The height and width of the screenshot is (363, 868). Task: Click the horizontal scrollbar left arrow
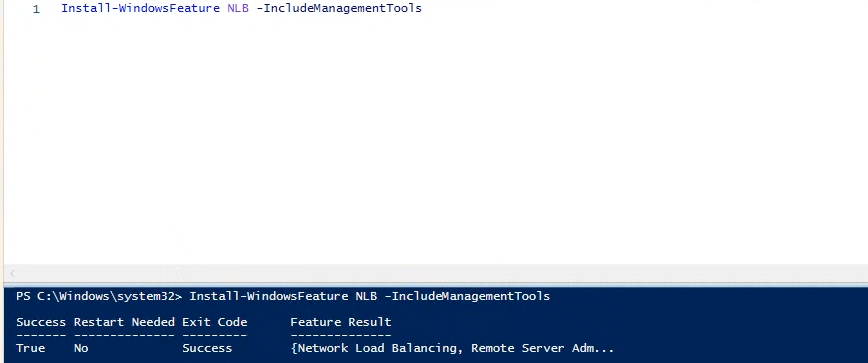click(x=12, y=273)
